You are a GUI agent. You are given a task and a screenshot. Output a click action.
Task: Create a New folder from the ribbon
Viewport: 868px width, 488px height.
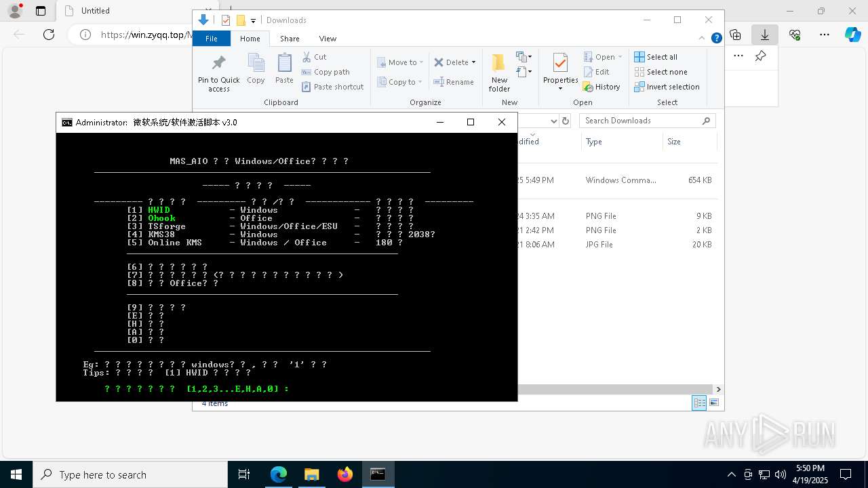coord(499,73)
